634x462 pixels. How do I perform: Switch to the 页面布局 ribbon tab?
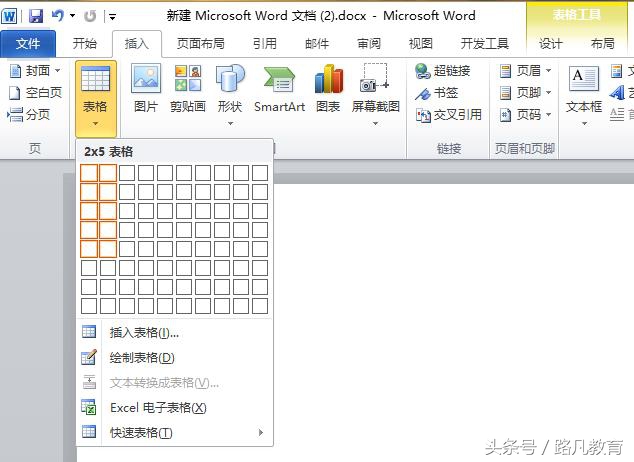[201, 43]
